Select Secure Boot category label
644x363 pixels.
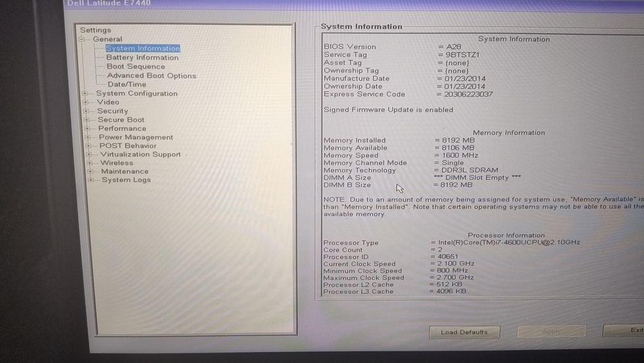point(121,120)
